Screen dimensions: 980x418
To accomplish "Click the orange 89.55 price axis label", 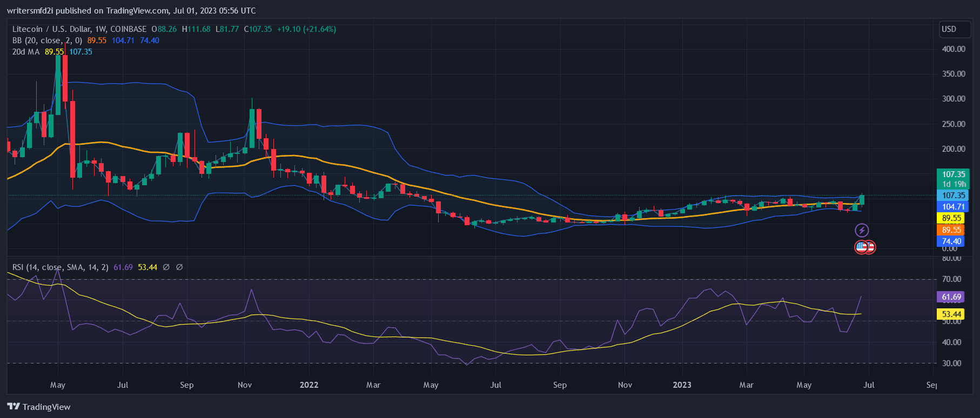I will (951, 230).
